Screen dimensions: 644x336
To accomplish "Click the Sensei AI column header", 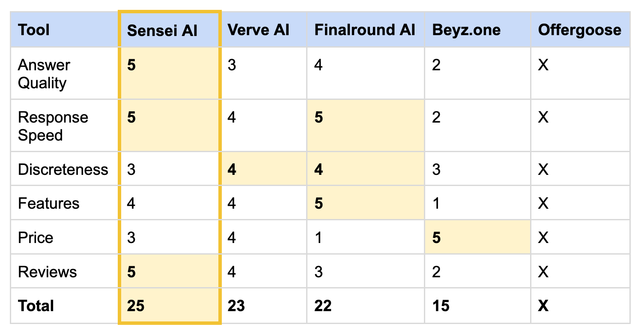I will click(x=163, y=30).
